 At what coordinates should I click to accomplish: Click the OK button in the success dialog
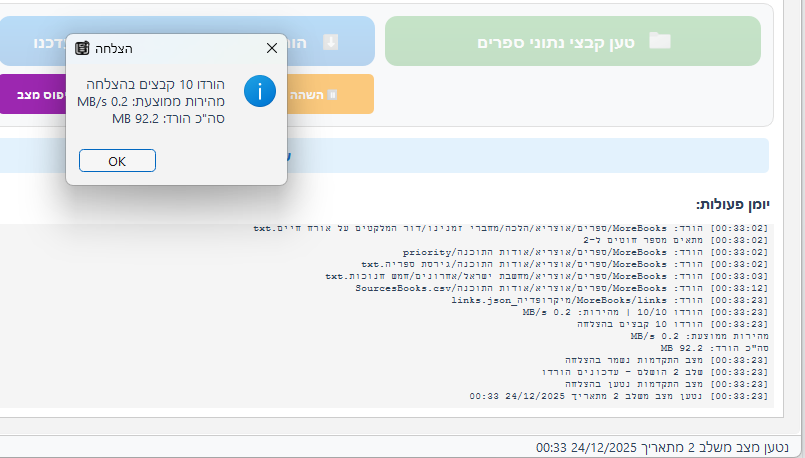pyautogui.click(x=117, y=161)
